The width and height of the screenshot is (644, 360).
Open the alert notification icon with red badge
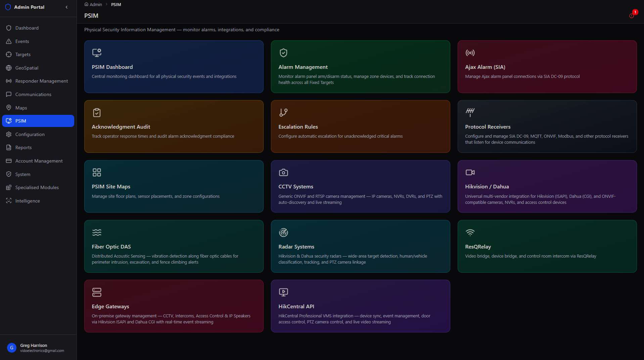click(632, 15)
